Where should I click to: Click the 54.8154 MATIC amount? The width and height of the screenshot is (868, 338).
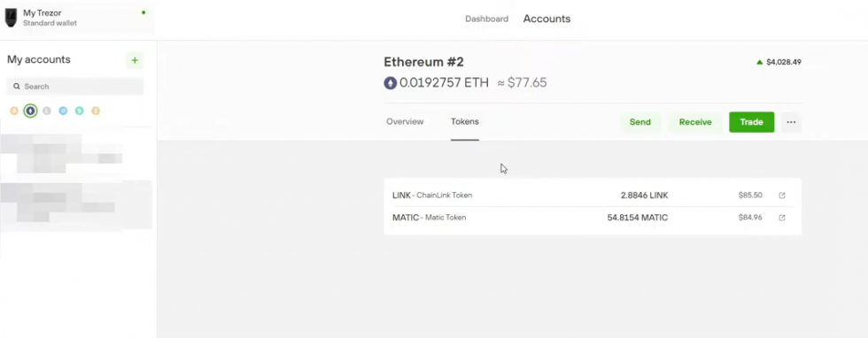coord(638,218)
